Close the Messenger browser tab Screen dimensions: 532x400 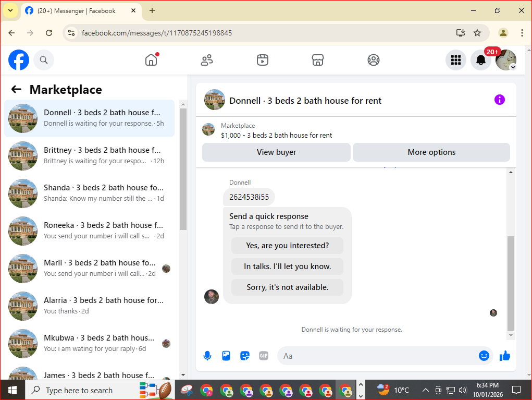click(133, 10)
